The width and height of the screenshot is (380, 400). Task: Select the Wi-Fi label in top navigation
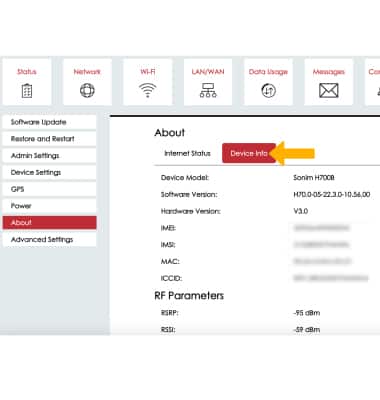[x=147, y=72]
